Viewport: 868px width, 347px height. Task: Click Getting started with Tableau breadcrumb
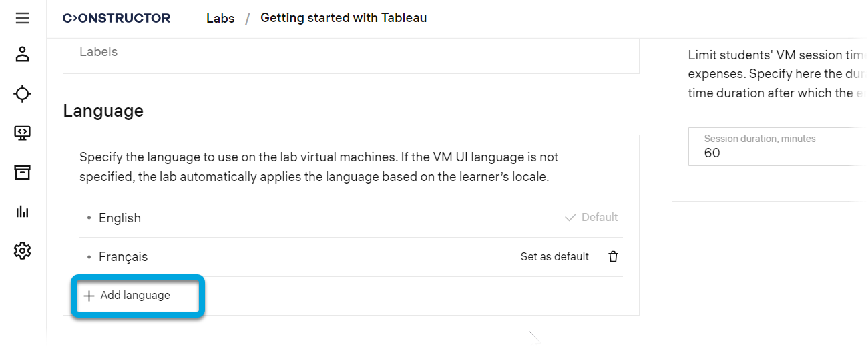point(343,18)
